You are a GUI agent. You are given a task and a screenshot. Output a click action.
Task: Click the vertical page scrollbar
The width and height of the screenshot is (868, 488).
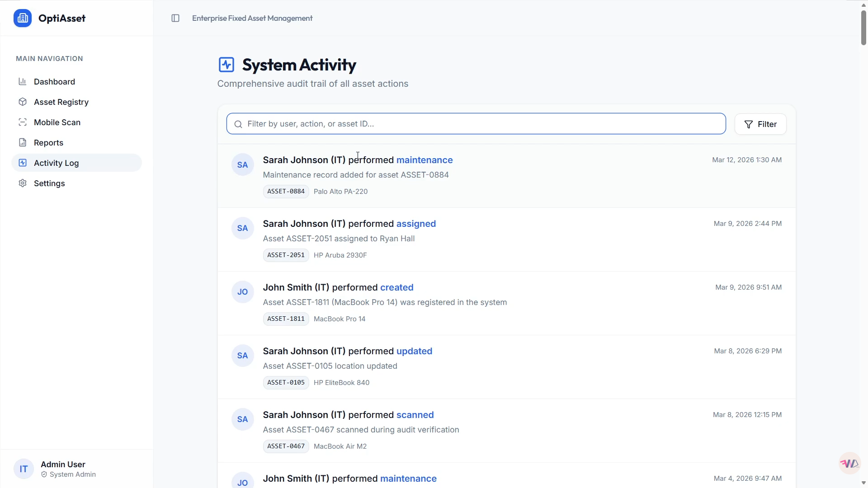click(863, 27)
